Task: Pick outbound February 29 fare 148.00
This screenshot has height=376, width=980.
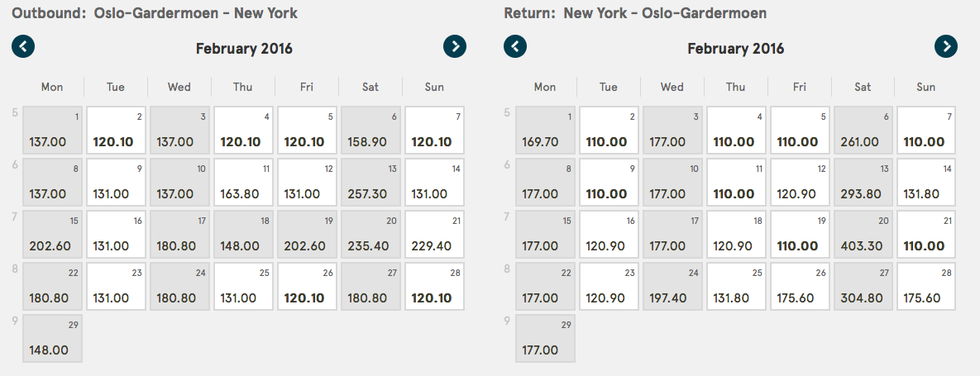Action: (x=52, y=339)
